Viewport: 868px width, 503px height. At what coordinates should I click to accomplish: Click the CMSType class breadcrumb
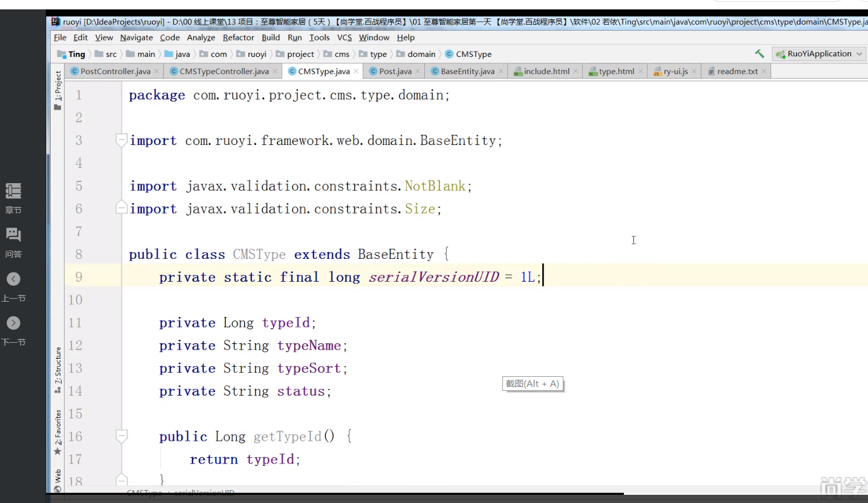tap(468, 54)
